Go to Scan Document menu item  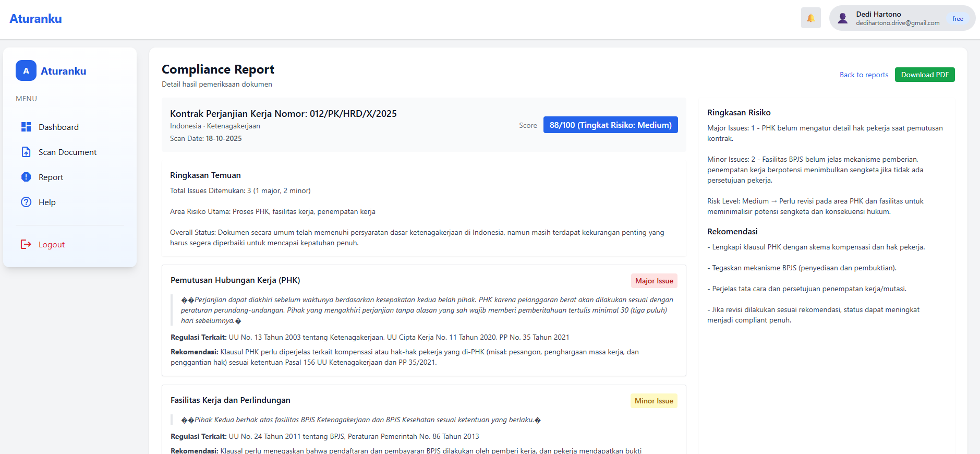point(67,152)
